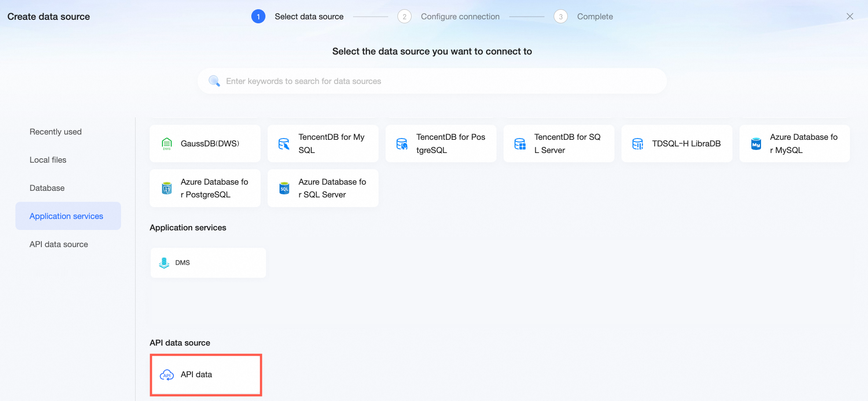Click the magnifier icon in search bar

pyautogui.click(x=214, y=81)
